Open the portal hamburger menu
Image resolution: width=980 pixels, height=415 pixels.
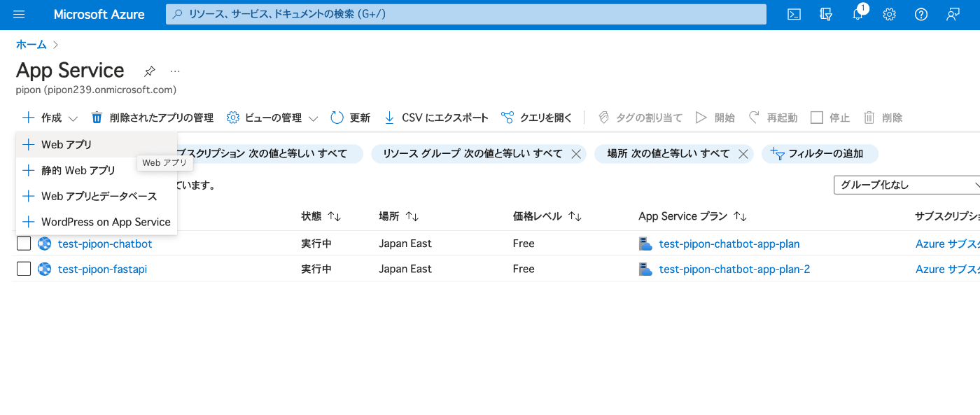pyautogui.click(x=19, y=15)
